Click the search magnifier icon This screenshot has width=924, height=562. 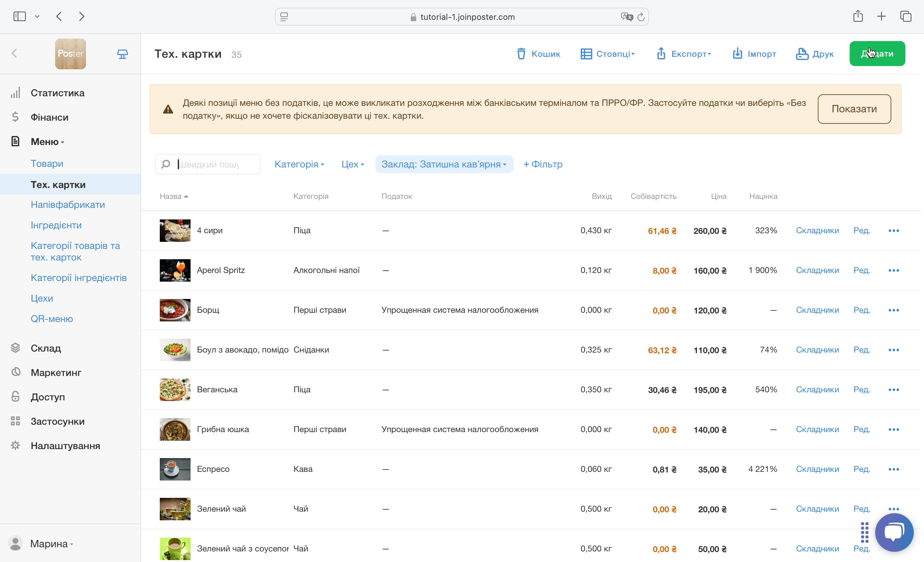(x=166, y=164)
